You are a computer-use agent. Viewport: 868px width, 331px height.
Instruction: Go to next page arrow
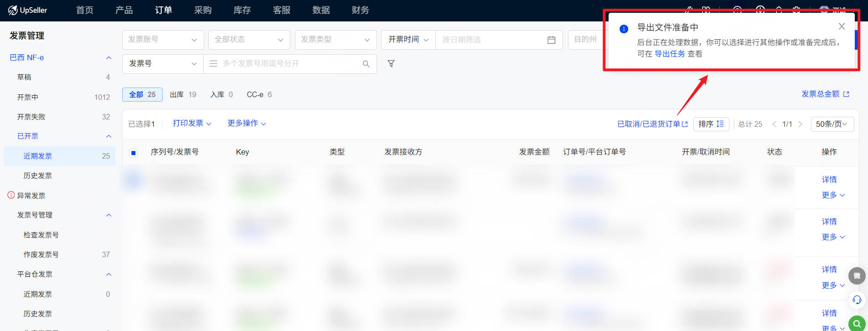800,124
